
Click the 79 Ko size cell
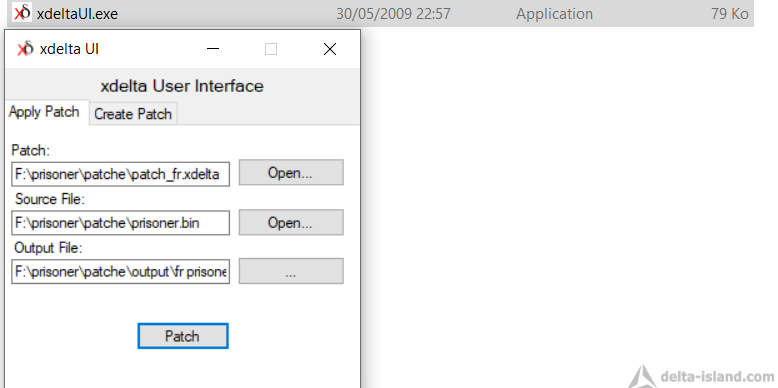pyautogui.click(x=730, y=14)
